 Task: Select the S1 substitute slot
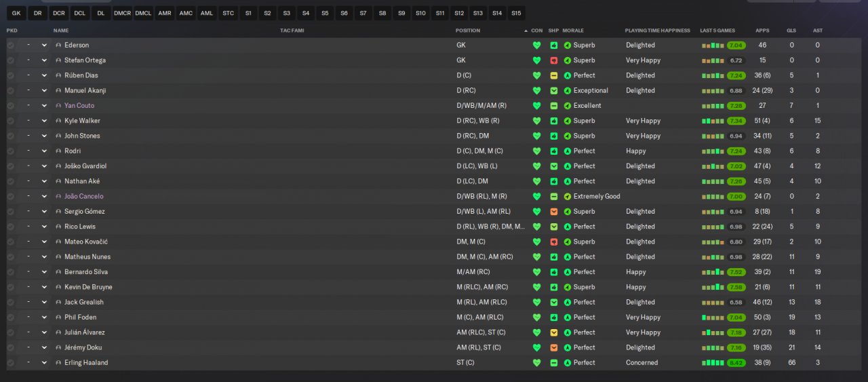click(248, 13)
